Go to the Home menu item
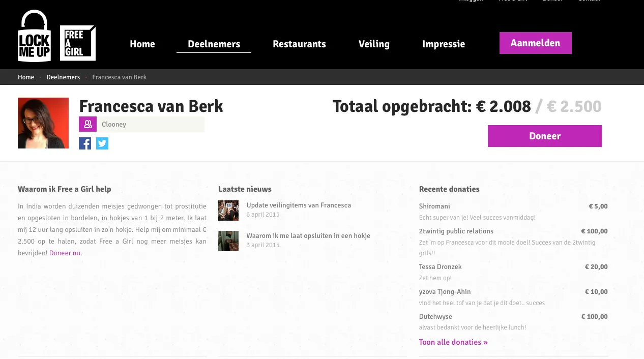The image size is (644, 359). tap(142, 44)
